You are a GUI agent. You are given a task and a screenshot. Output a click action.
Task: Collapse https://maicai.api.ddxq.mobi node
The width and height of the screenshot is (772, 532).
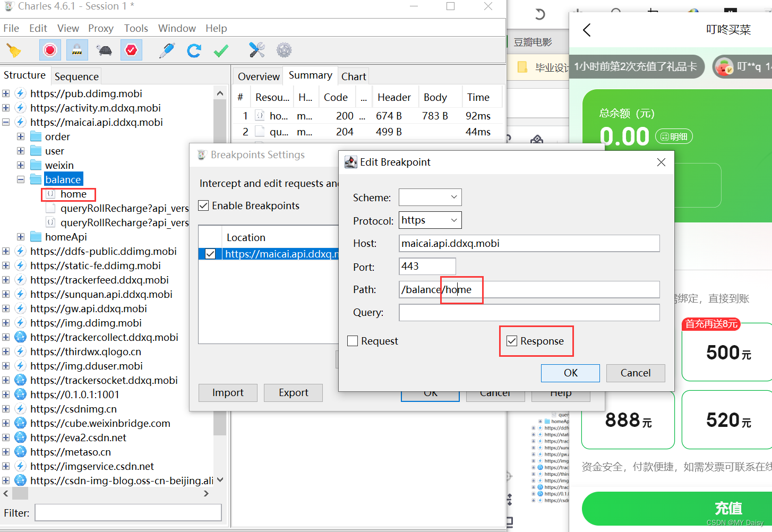[6, 122]
